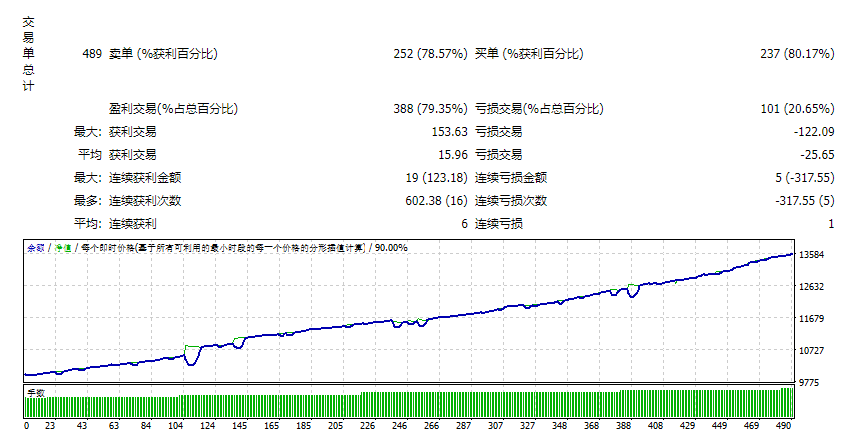855x436 pixels.
Task: Select average consecutive losses value 1
Action: tap(831, 224)
